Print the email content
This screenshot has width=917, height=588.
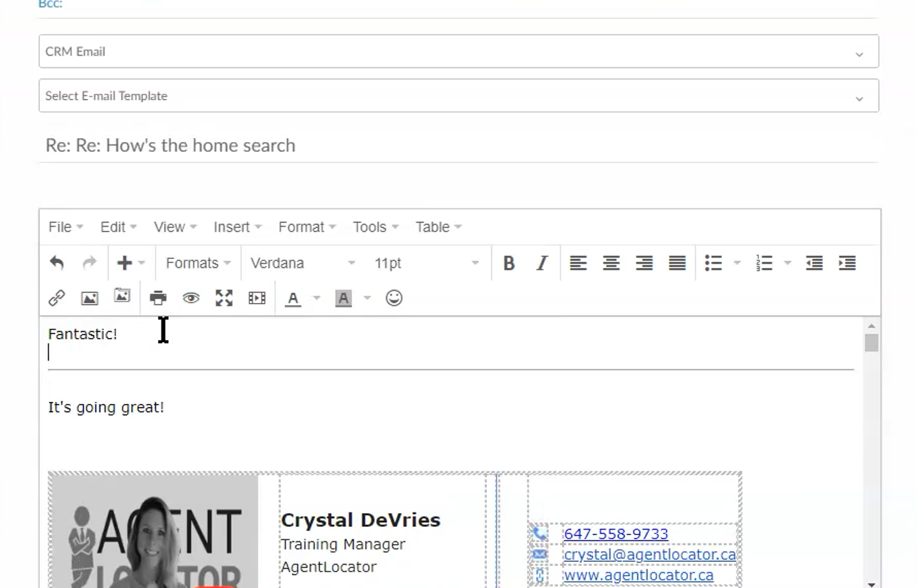tap(158, 298)
